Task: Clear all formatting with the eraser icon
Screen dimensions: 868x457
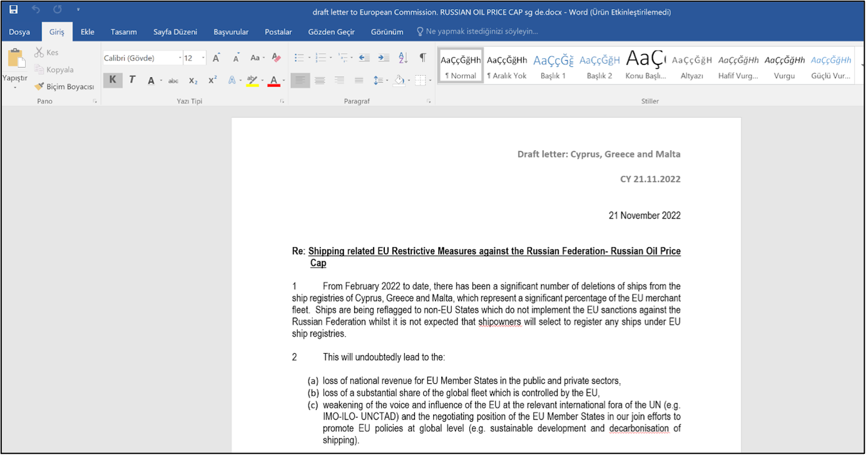Action: 276,58
